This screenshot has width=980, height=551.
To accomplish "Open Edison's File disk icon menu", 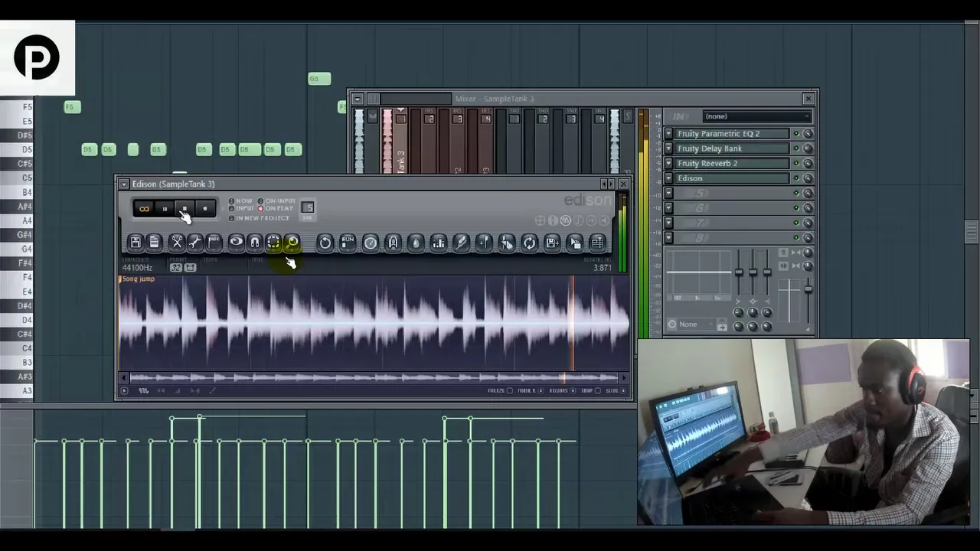I will (x=136, y=243).
